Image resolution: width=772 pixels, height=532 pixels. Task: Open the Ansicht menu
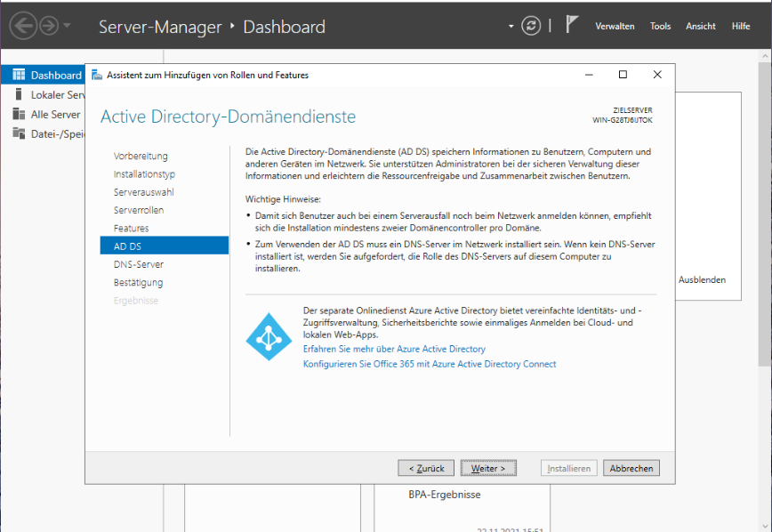pyautogui.click(x=700, y=27)
